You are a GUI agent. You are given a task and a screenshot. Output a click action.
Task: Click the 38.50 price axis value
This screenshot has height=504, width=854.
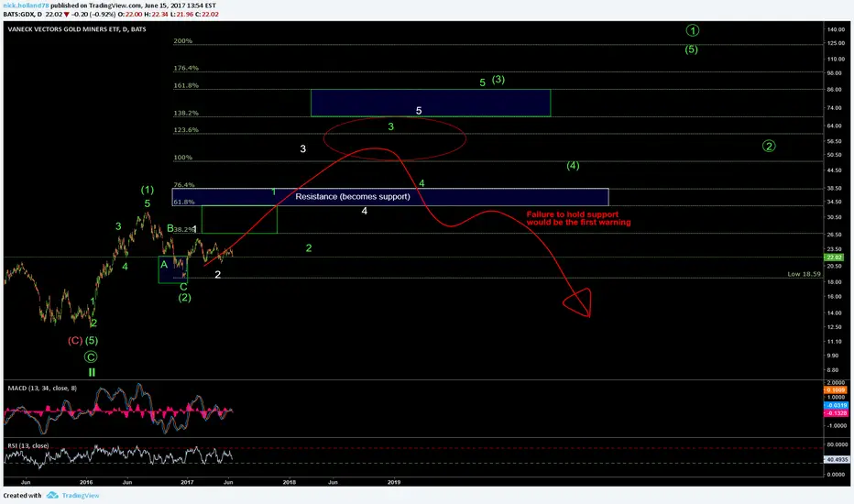point(834,188)
